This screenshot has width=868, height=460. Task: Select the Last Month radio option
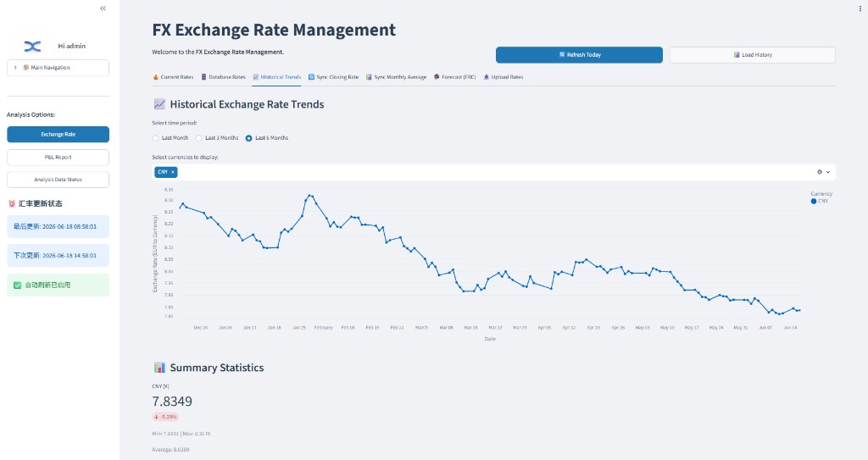click(x=156, y=138)
